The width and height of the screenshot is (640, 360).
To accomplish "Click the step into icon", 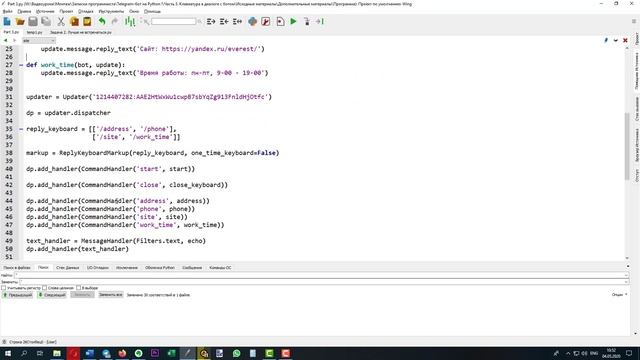I will [307, 22].
